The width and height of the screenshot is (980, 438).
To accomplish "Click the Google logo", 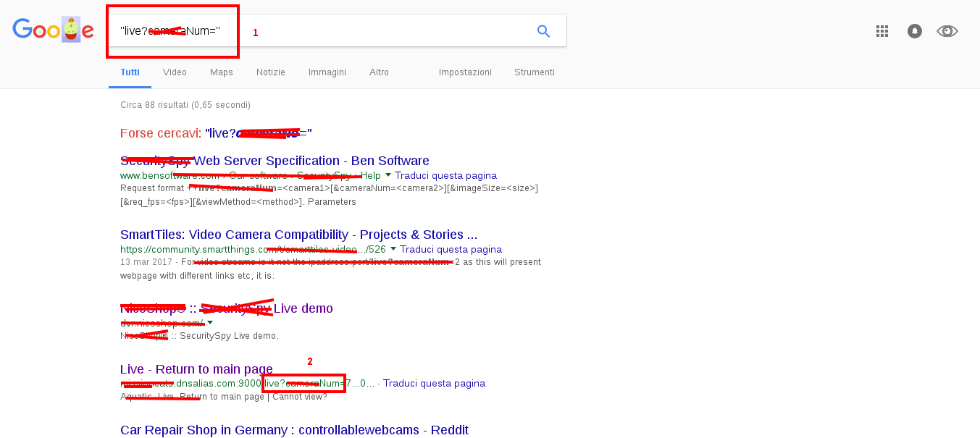I will [53, 30].
